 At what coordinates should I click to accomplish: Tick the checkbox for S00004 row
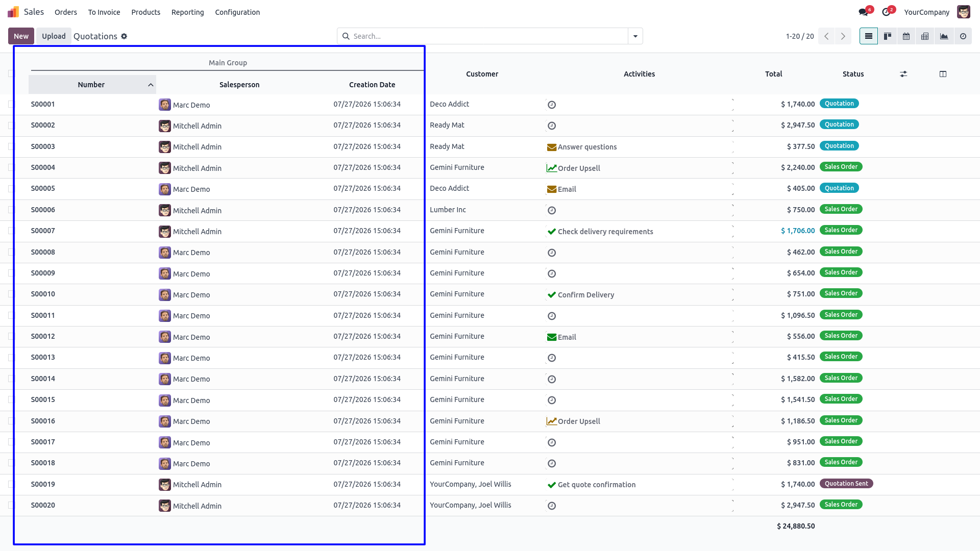point(11,167)
